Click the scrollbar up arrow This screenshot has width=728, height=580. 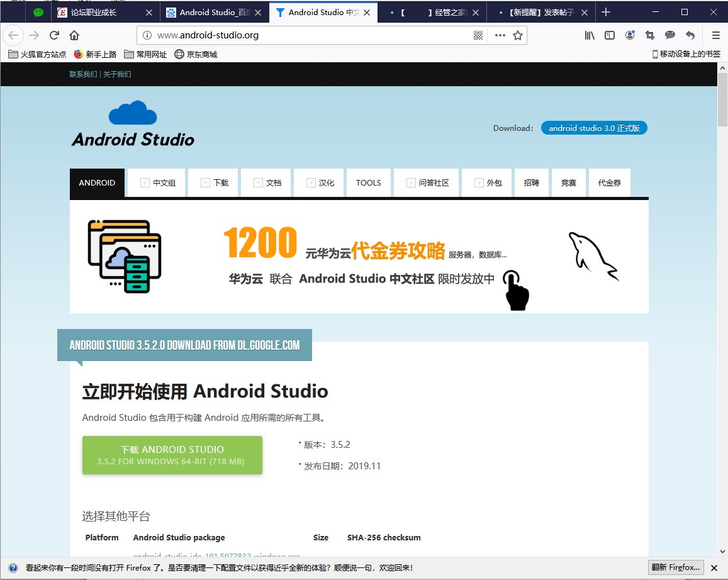722,68
